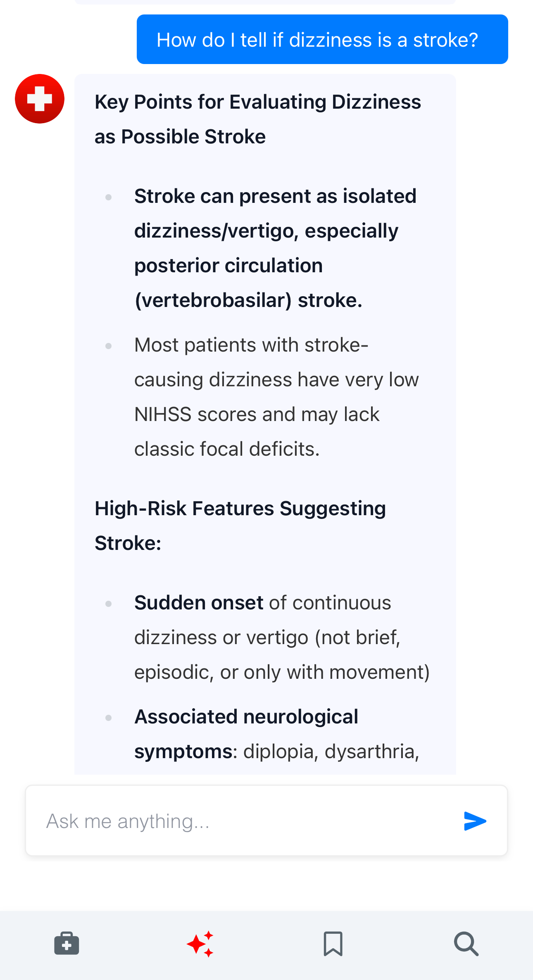The height and width of the screenshot is (980, 533).
Task: Click the "diplopia, dysarthria," text
Action: (331, 752)
